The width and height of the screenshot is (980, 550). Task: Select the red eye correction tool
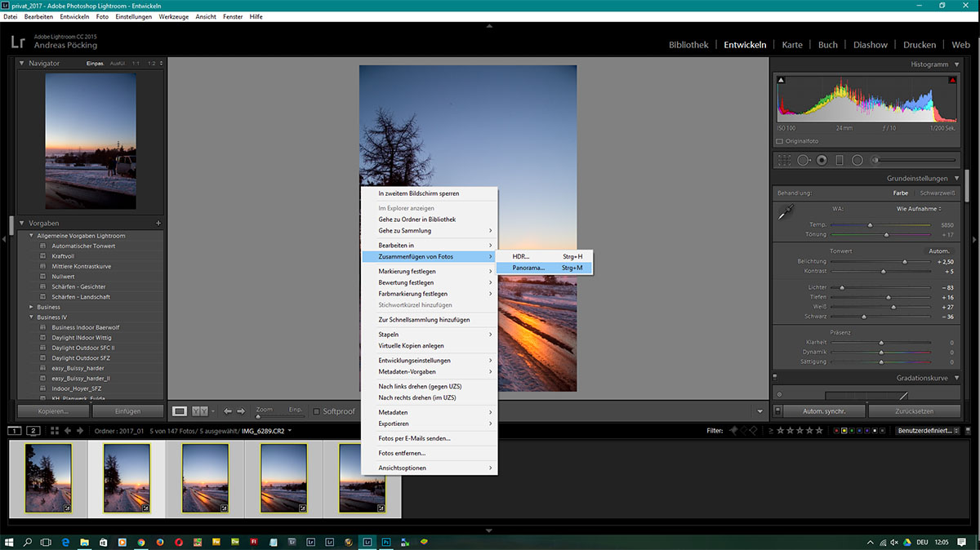(822, 161)
